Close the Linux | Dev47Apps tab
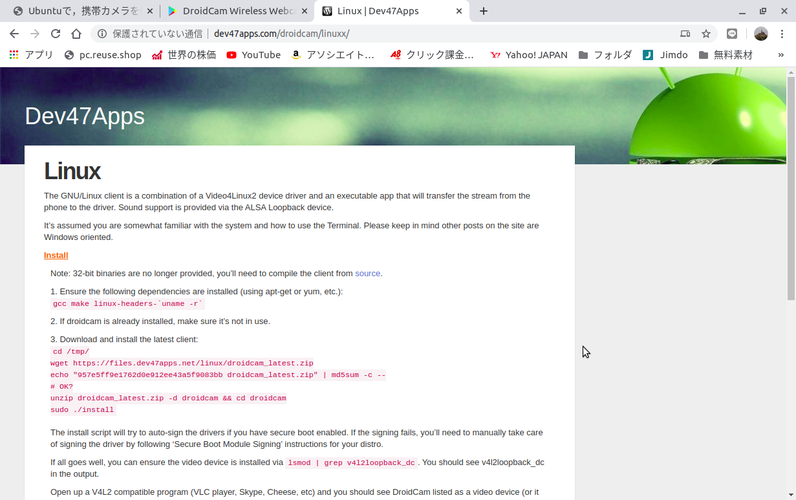Viewport: 796px width, 500px height. coord(459,11)
